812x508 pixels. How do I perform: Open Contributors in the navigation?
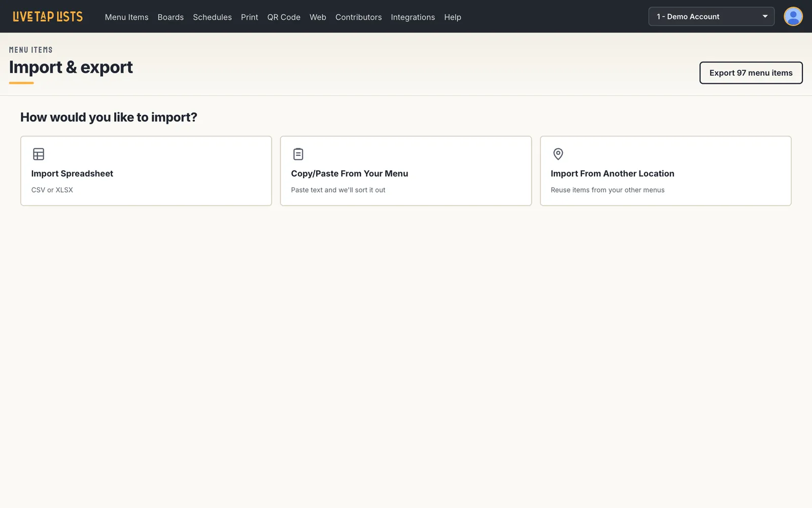pyautogui.click(x=358, y=17)
